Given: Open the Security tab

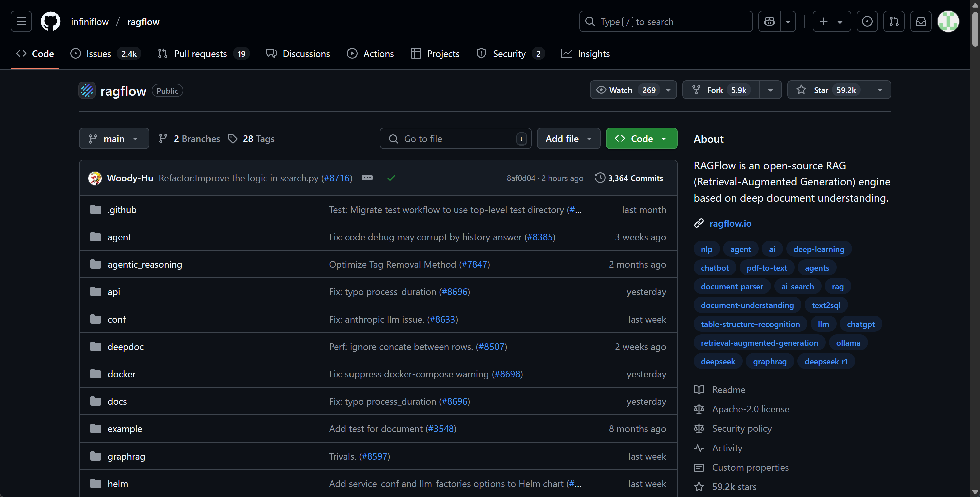Looking at the screenshot, I should [510, 54].
